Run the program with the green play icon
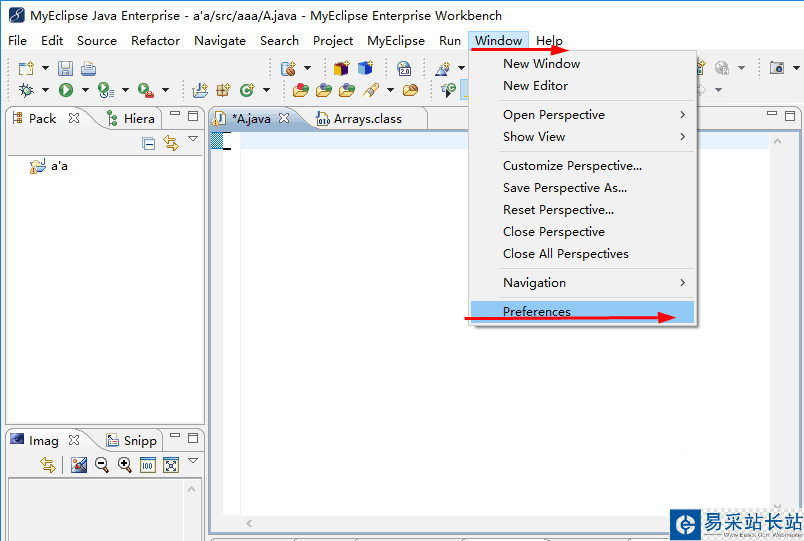The height and width of the screenshot is (541, 804). (66, 90)
